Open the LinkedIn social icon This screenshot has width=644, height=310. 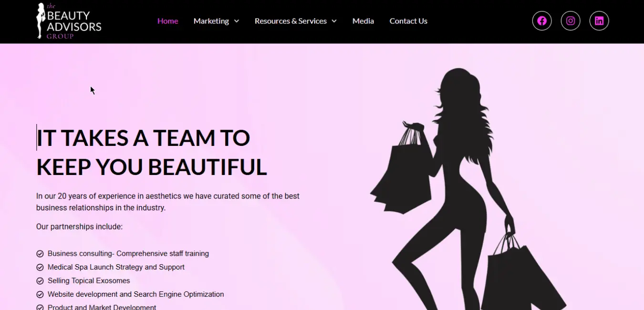(x=599, y=21)
